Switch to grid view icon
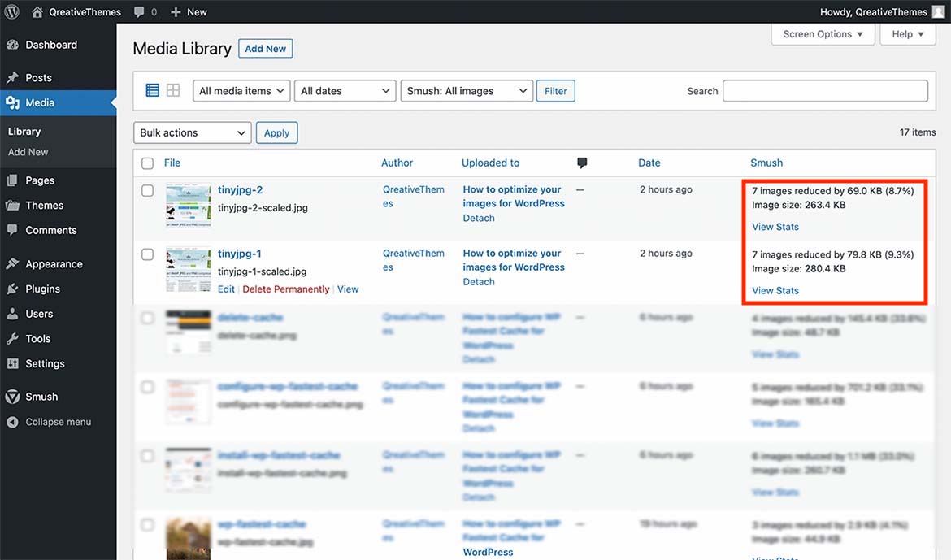The image size is (951, 560). click(x=173, y=90)
